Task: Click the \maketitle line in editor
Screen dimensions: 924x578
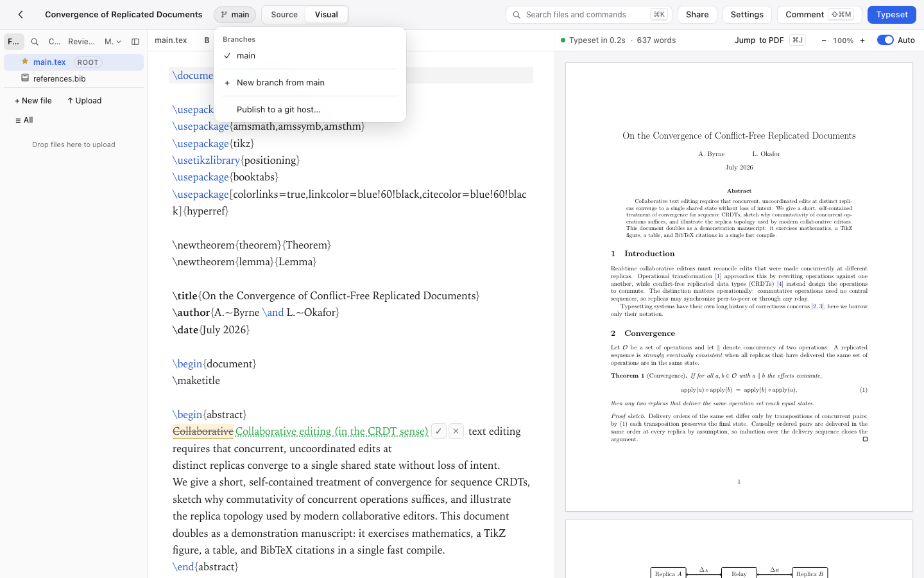Action: click(196, 380)
